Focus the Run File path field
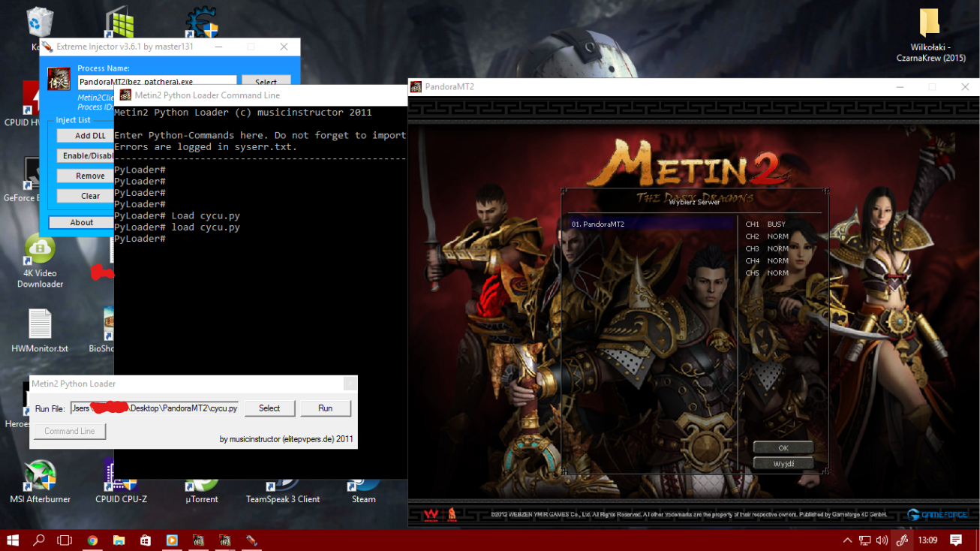980x551 pixels. click(x=155, y=408)
